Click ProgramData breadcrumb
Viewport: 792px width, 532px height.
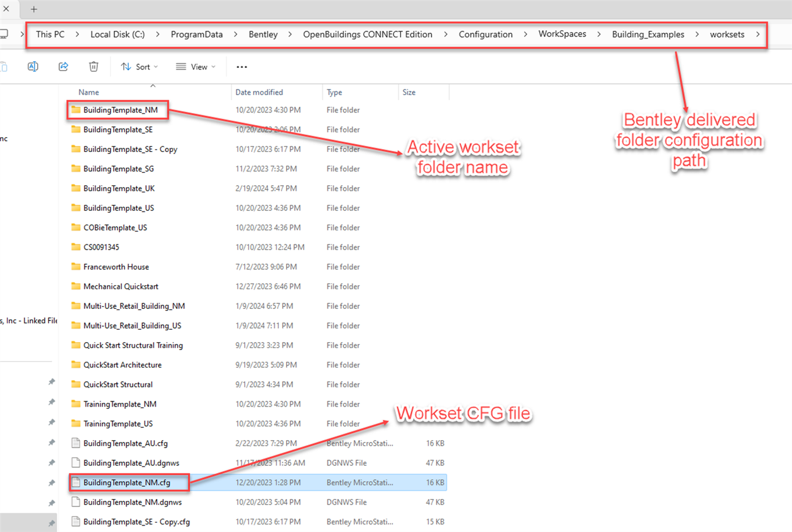[x=197, y=35]
